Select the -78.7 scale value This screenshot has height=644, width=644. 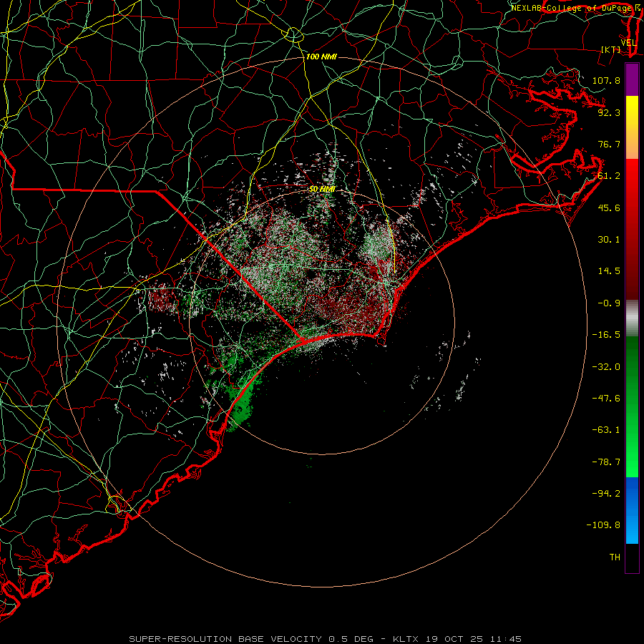606,462
